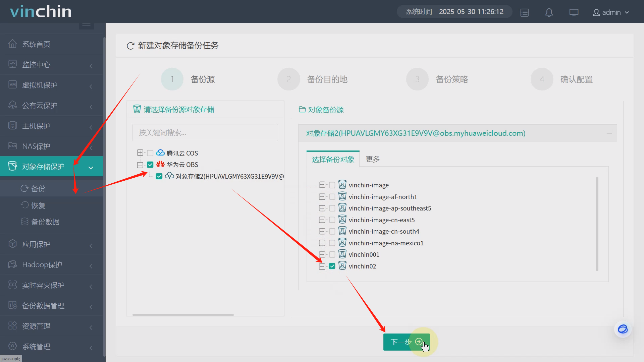The height and width of the screenshot is (362, 644).
Task: Click the notification bell icon
Action: 549,12
